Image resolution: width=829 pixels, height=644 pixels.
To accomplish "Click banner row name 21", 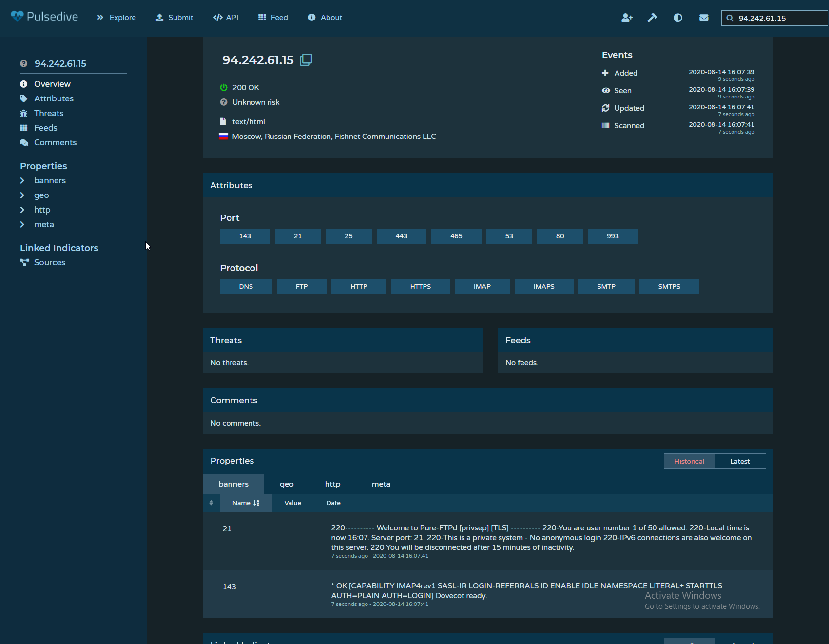I will (x=227, y=529).
